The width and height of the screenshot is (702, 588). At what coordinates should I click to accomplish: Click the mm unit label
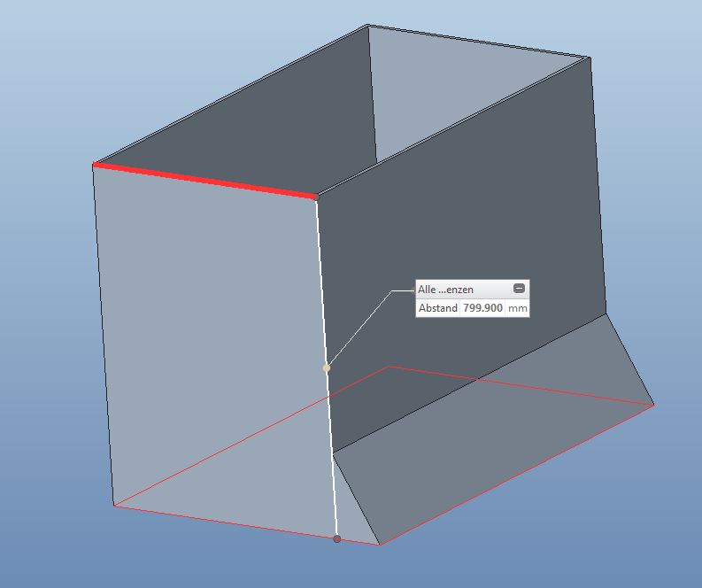point(517,308)
